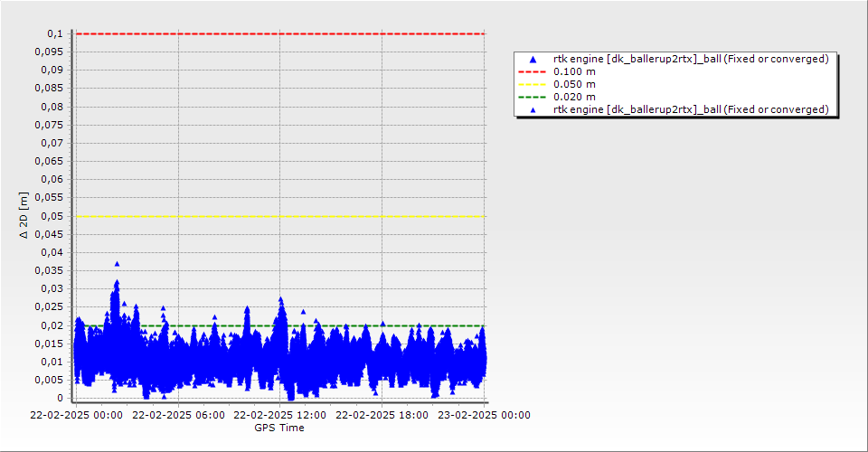Image resolution: width=868 pixels, height=452 pixels.
Task: Click the 0,095 y-axis tick label
Action: tap(49, 52)
